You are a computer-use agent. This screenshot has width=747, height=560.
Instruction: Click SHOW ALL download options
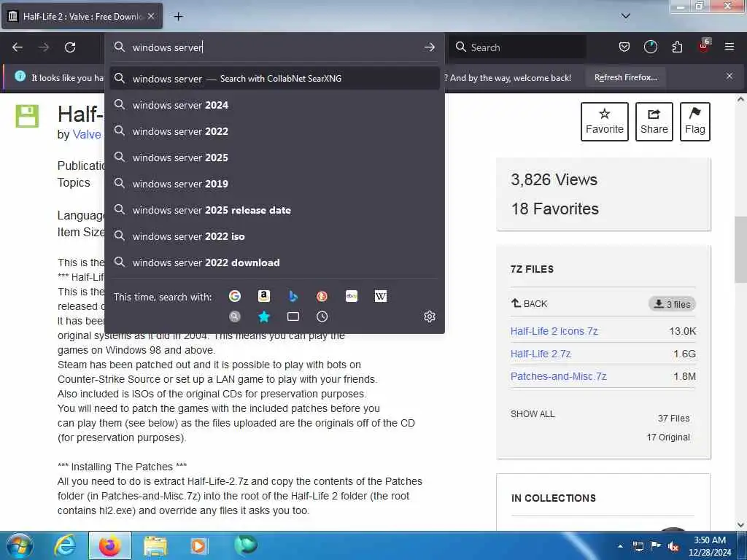pos(533,414)
